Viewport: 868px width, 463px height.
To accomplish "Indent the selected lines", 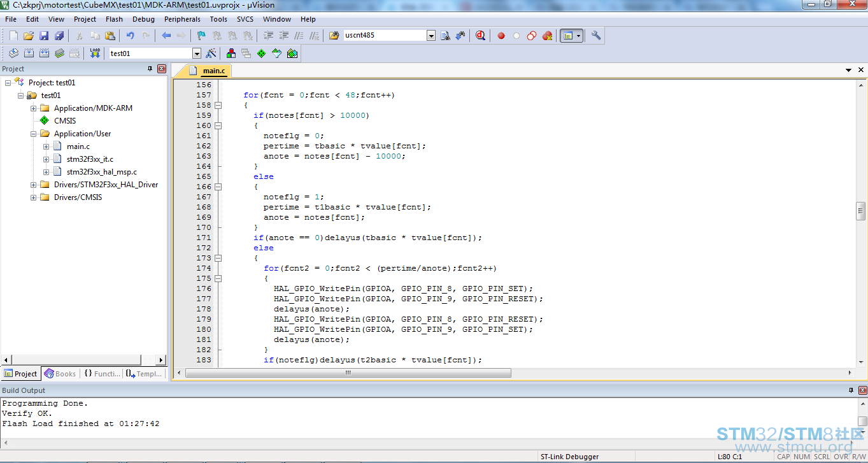I will pos(269,36).
